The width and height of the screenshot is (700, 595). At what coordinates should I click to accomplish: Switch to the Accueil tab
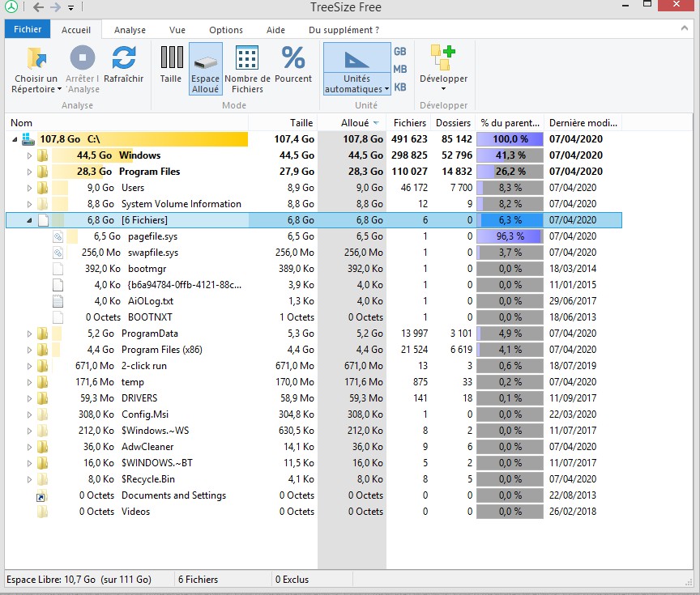[x=76, y=30]
